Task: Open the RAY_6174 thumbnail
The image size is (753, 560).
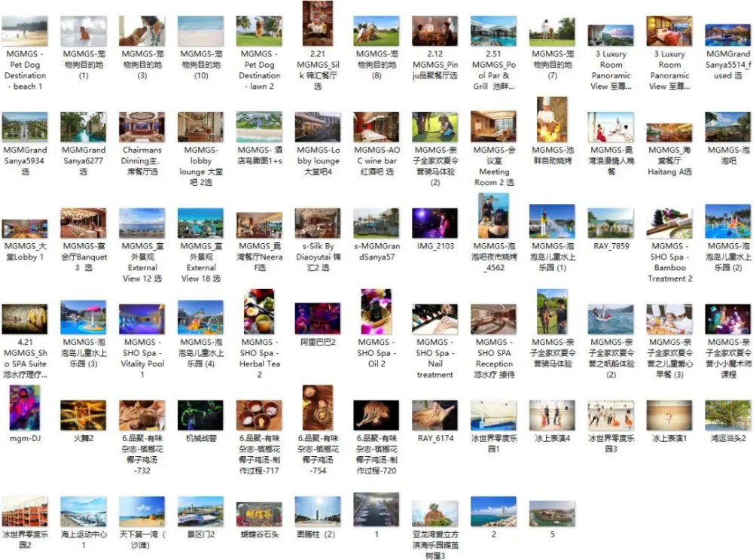Action: 434,415
